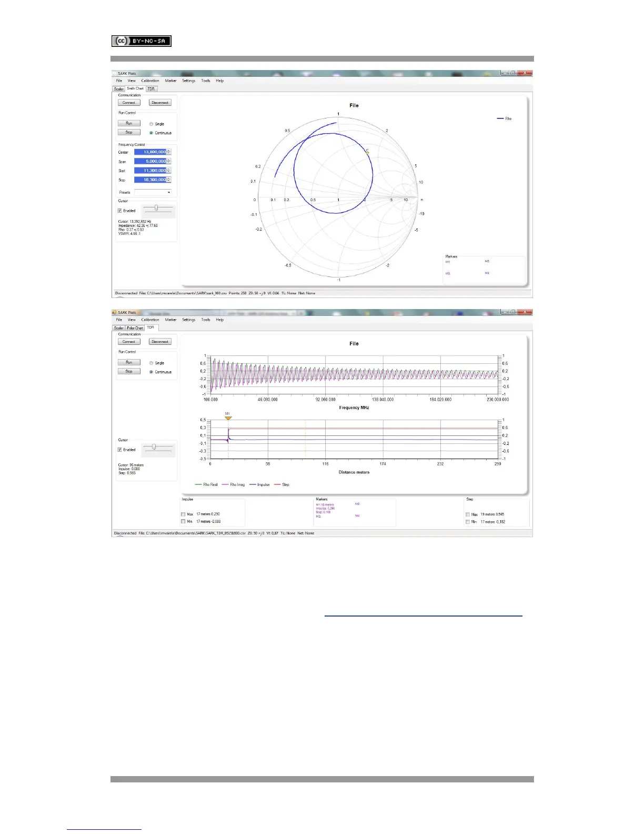Viewport: 644px width, 834px height.
Task: Select the Smith Chart tab
Action: tap(135, 88)
